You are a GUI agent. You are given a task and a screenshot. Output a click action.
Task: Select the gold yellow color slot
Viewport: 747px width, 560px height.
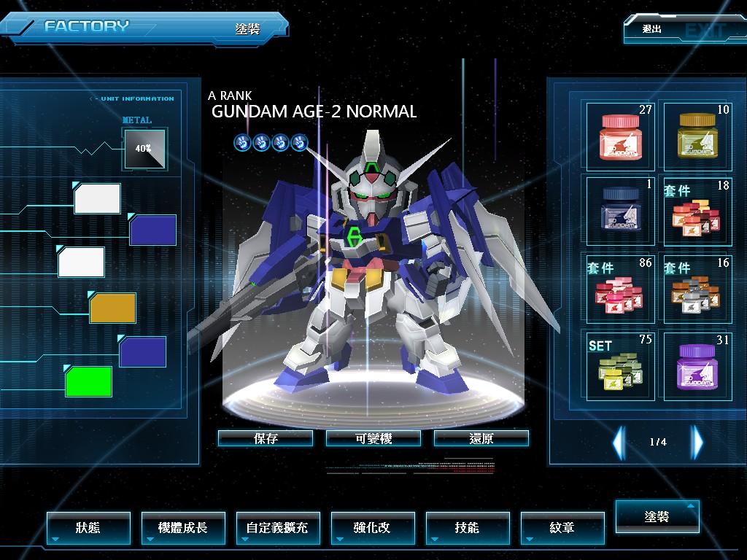coord(113,308)
